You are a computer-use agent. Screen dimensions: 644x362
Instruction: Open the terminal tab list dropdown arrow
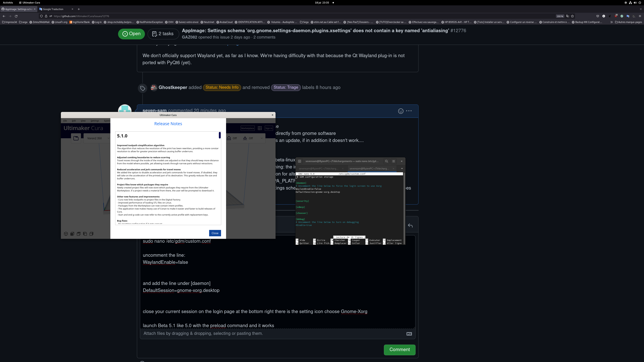coord(402,168)
